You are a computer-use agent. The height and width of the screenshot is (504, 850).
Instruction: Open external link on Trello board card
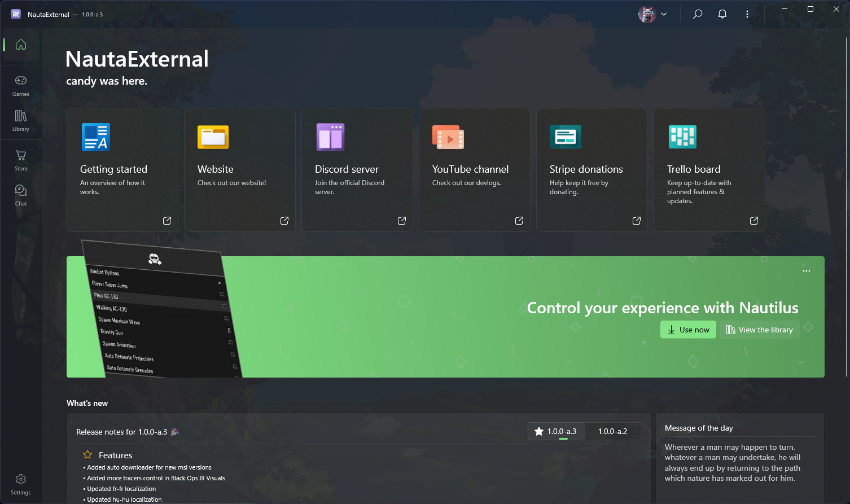[x=754, y=221]
